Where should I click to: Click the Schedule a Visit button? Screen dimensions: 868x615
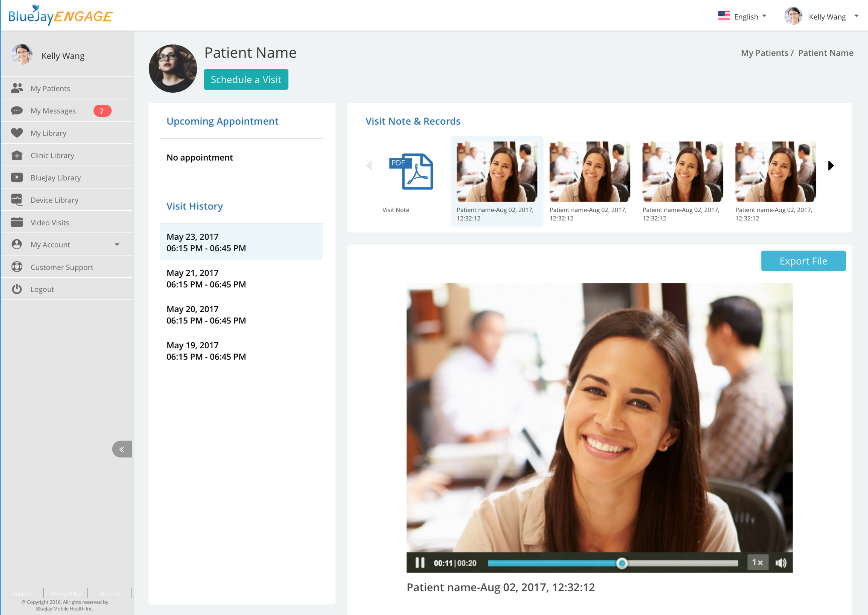pos(246,80)
